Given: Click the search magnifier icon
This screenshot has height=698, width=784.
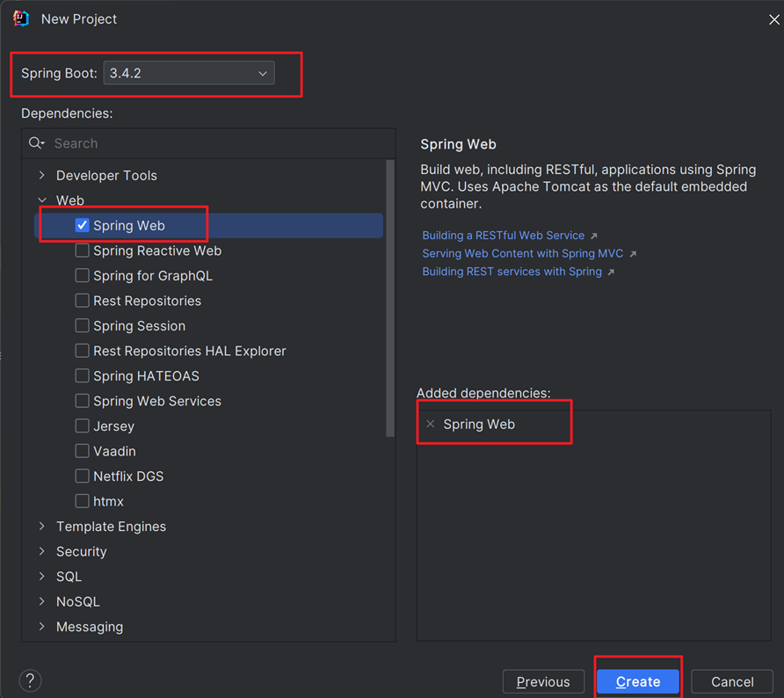Looking at the screenshot, I should [36, 143].
